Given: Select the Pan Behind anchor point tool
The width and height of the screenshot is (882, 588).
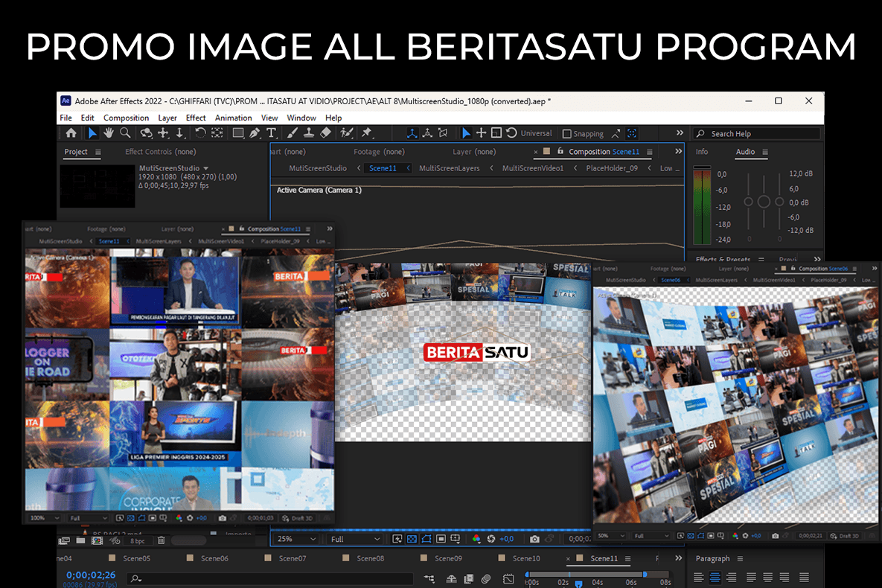Looking at the screenshot, I should point(217,133).
